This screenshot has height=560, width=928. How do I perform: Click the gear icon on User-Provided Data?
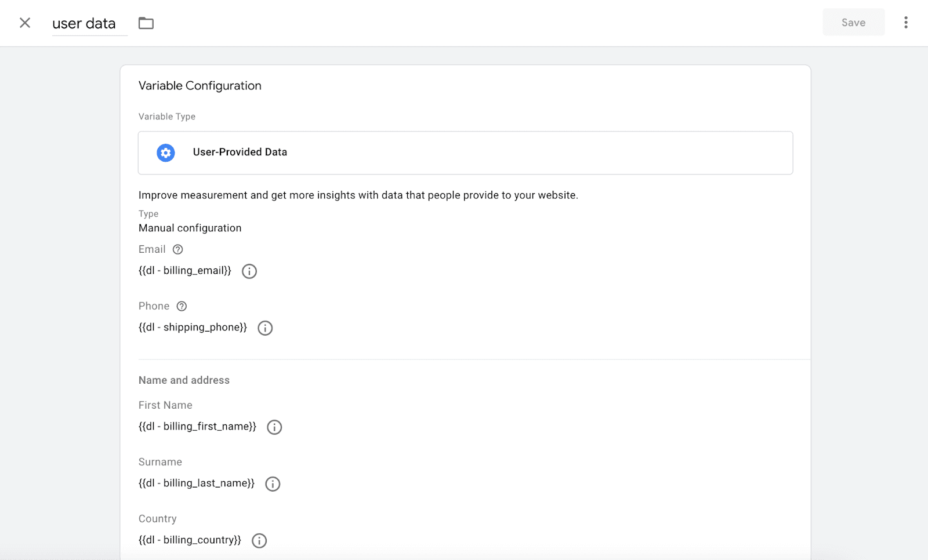pyautogui.click(x=166, y=152)
